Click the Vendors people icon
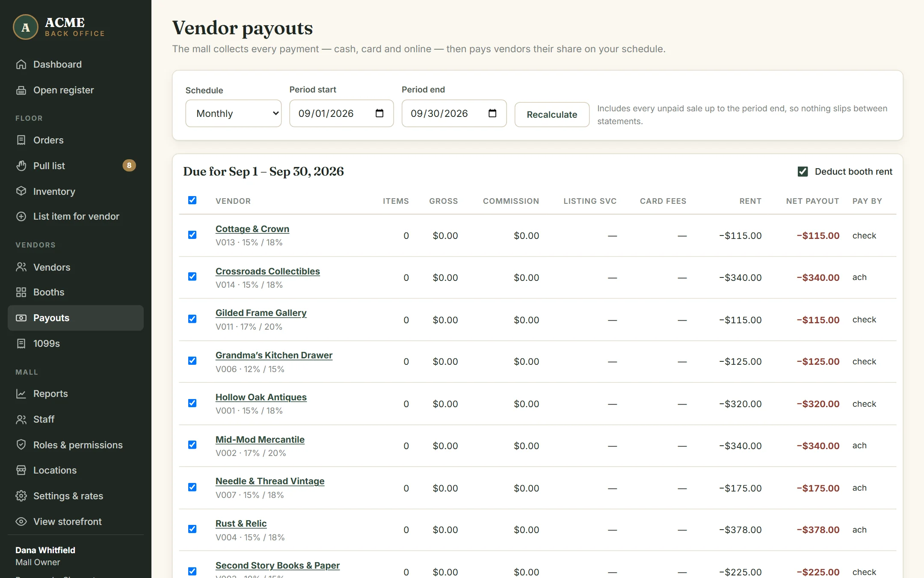This screenshot has height=578, width=924. coord(21,267)
